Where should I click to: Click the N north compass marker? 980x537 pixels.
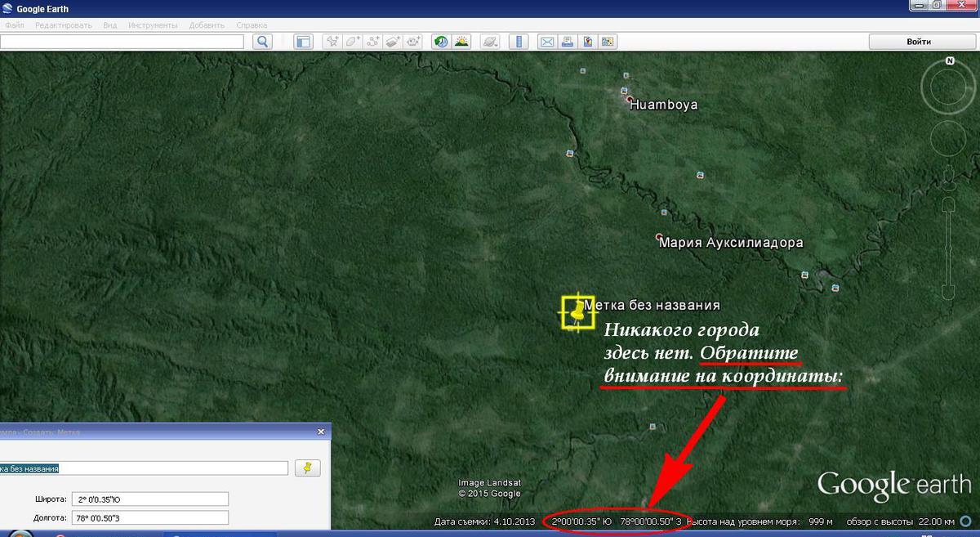pyautogui.click(x=950, y=61)
